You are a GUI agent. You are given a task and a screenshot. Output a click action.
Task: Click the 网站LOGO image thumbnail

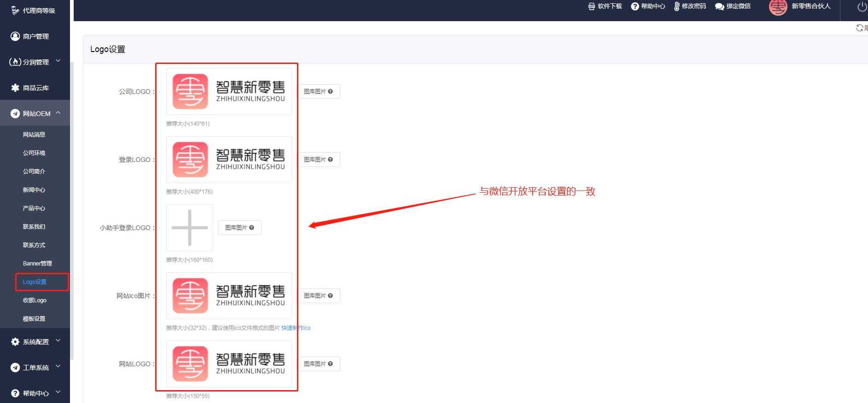coord(229,364)
